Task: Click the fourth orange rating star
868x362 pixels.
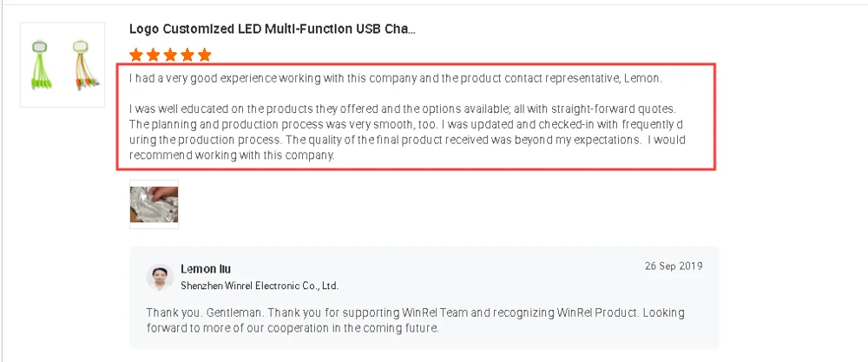Action: coord(187,56)
